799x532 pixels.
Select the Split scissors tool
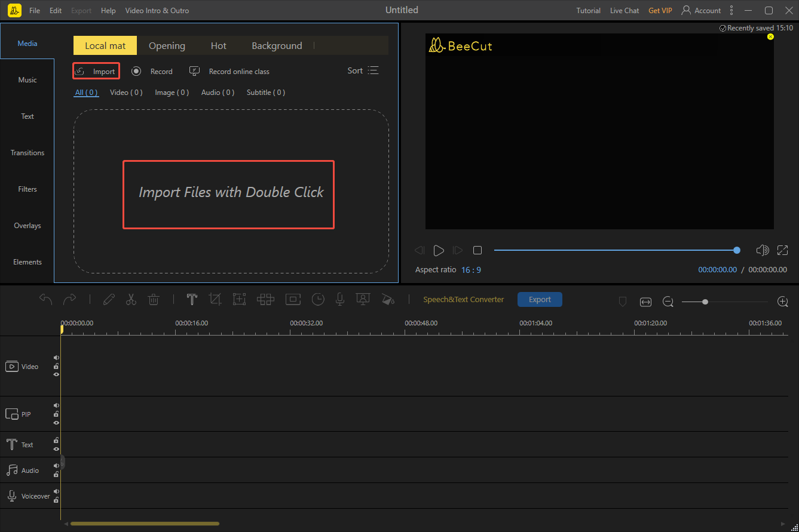pyautogui.click(x=131, y=299)
